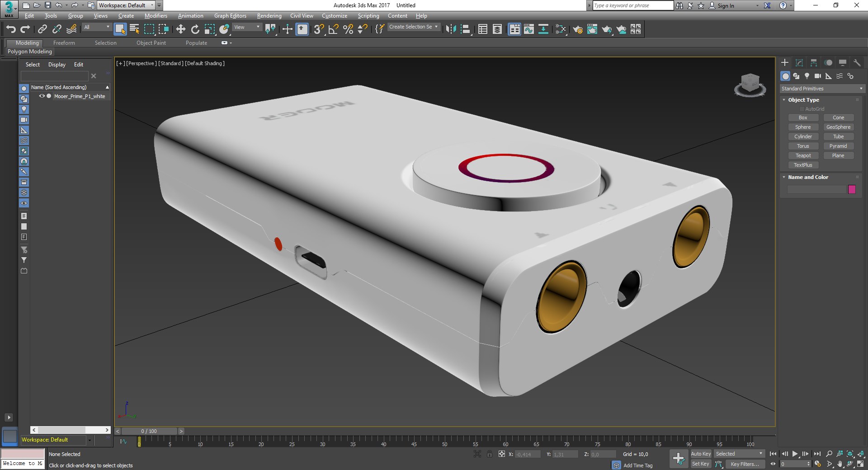
Task: Toggle Percent Snap in main toolbar
Action: pyautogui.click(x=348, y=29)
